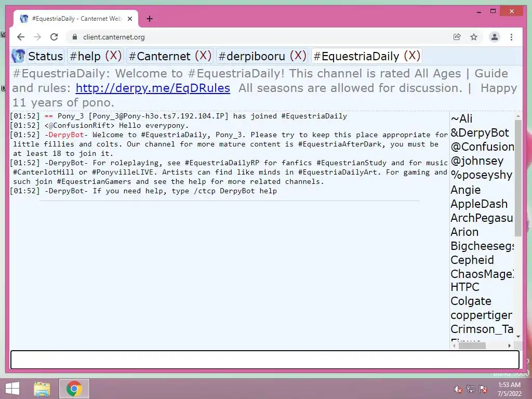Image resolution: width=532 pixels, height=399 pixels.
Task: Click the address bar URL client.canternet.org
Action: 114,37
